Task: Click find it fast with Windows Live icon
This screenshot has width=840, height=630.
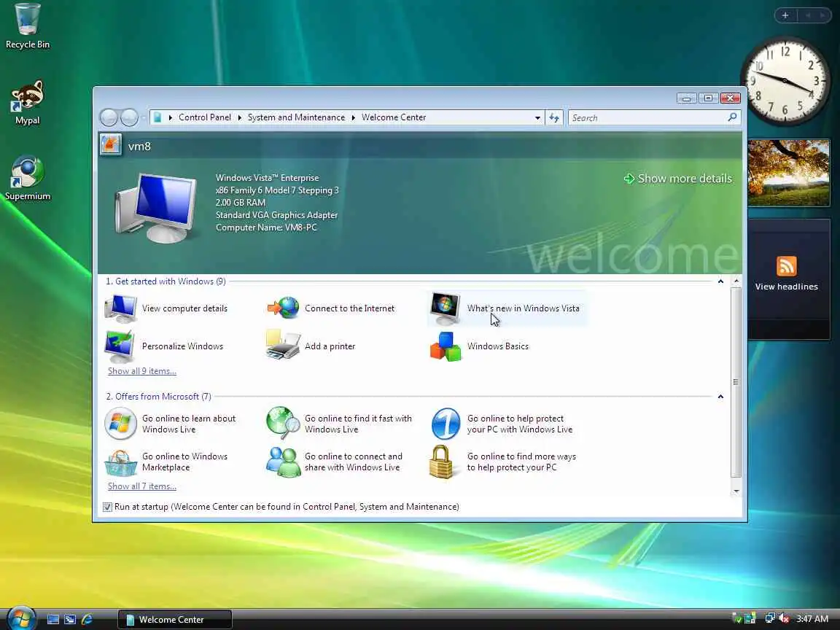Action: pyautogui.click(x=283, y=423)
